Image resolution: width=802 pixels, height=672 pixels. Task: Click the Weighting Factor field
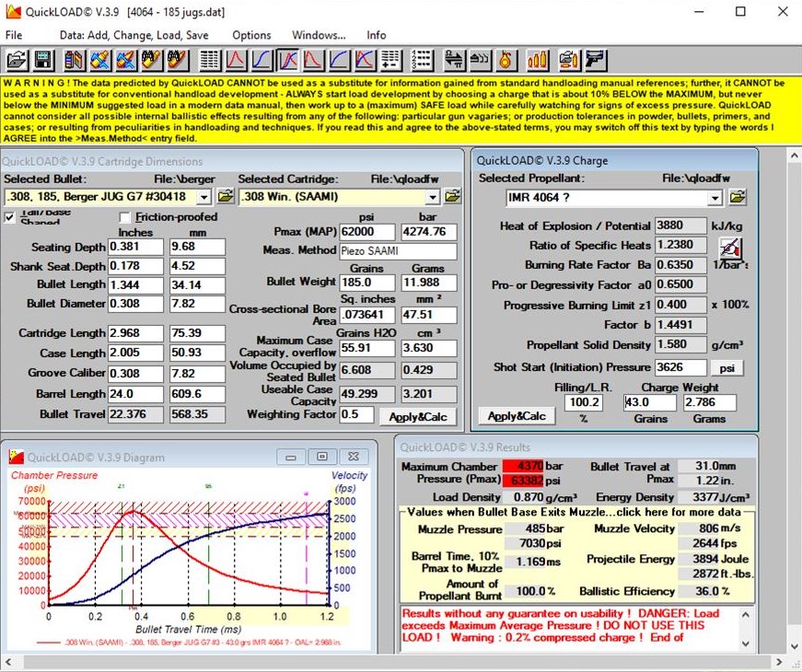coord(357,414)
